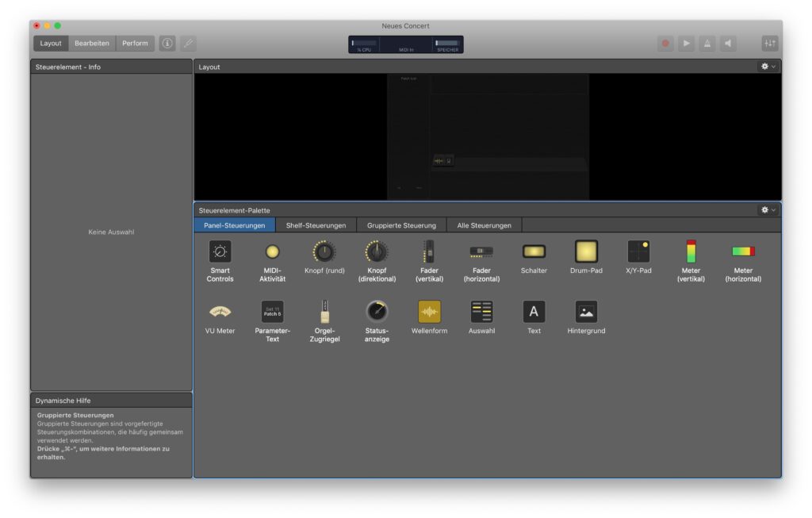Viewport: 812px width, 518px height.
Task: Select the Meter (vertikal) control
Action: click(x=691, y=251)
